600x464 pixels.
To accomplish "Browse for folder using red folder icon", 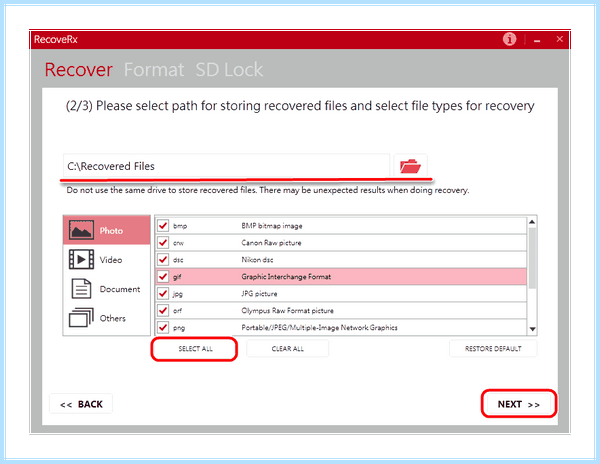I will (410, 166).
